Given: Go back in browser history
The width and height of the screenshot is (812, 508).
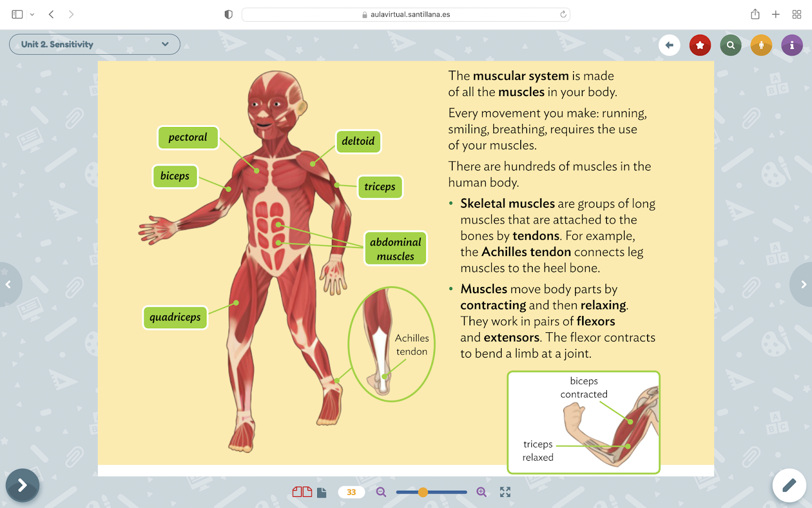Looking at the screenshot, I should (51, 14).
